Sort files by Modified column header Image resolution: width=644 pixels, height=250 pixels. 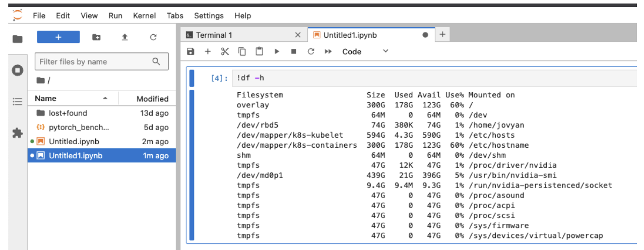(147, 99)
